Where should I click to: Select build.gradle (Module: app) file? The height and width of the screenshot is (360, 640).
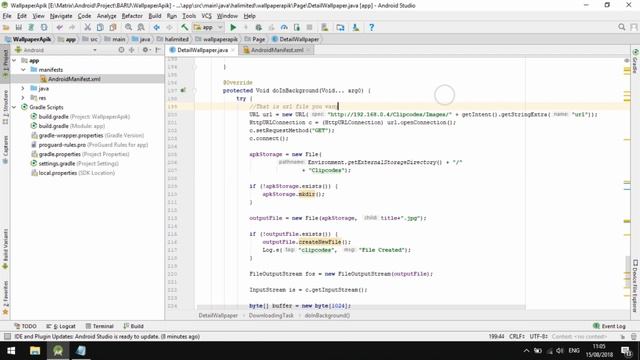[x=68, y=126]
